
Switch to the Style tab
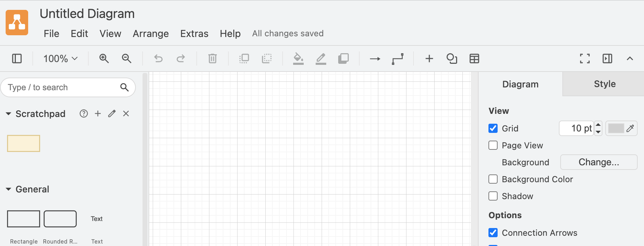pos(604,84)
